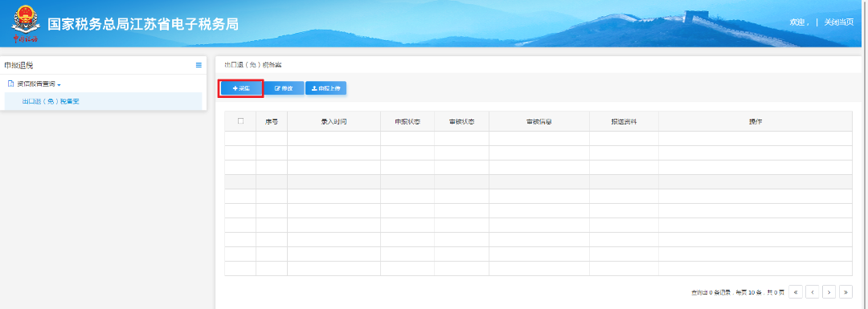Click the 修改 edit button
Image resolution: width=868 pixels, height=309 pixels.
tap(284, 88)
